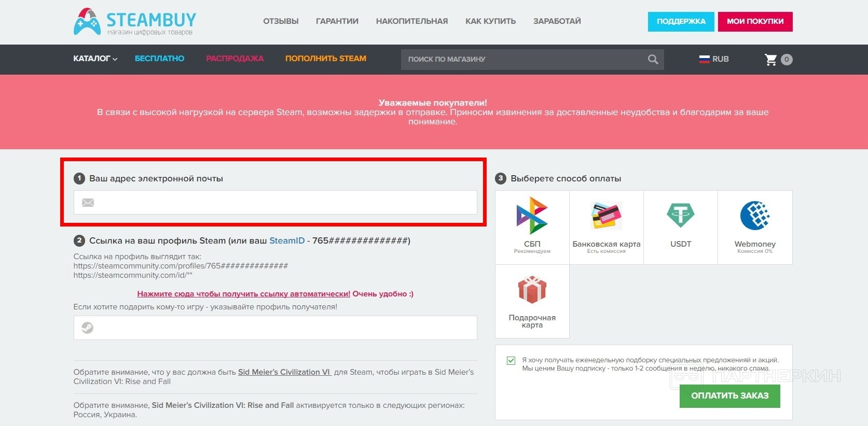Open the Sid Meier's Civilization VI link
Screen dimensions: 868x426
284,372
